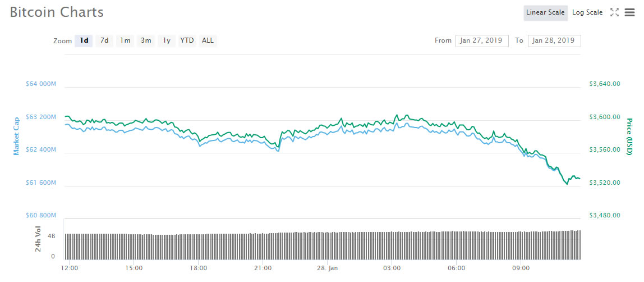
Task: Click the $3,560.00 price label
Action: [605, 149]
